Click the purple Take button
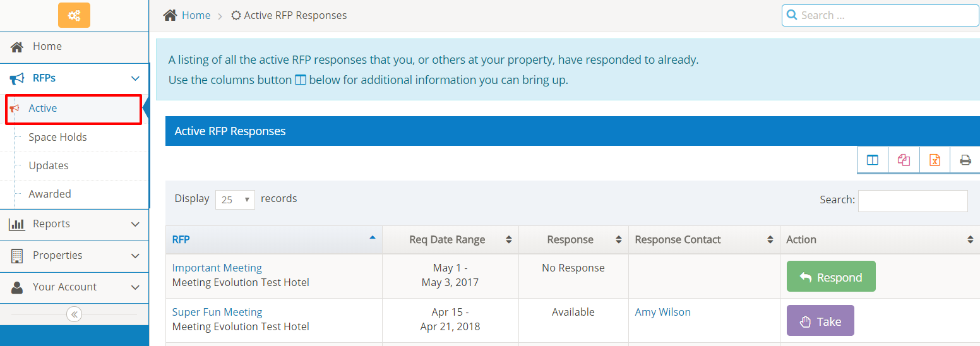 point(820,321)
